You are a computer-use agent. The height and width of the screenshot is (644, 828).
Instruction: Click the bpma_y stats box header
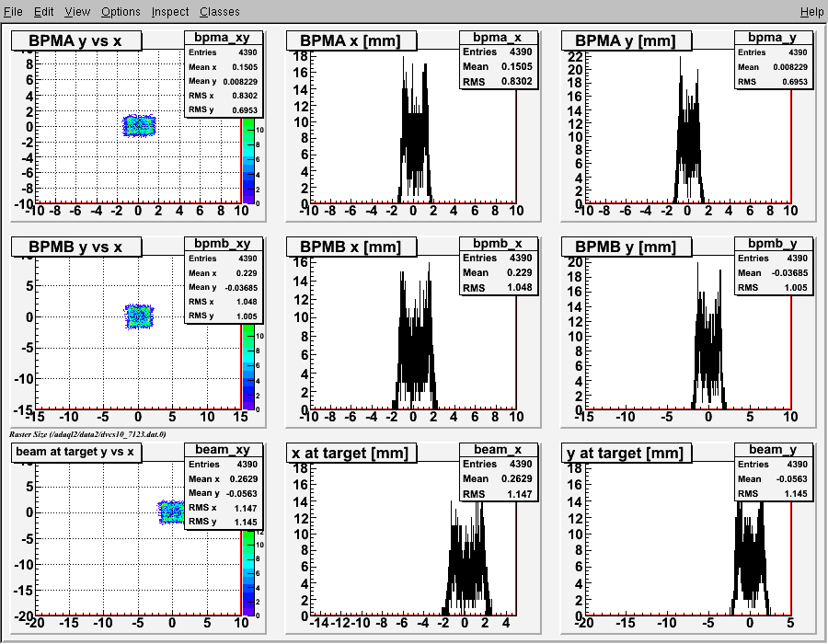pos(773,38)
